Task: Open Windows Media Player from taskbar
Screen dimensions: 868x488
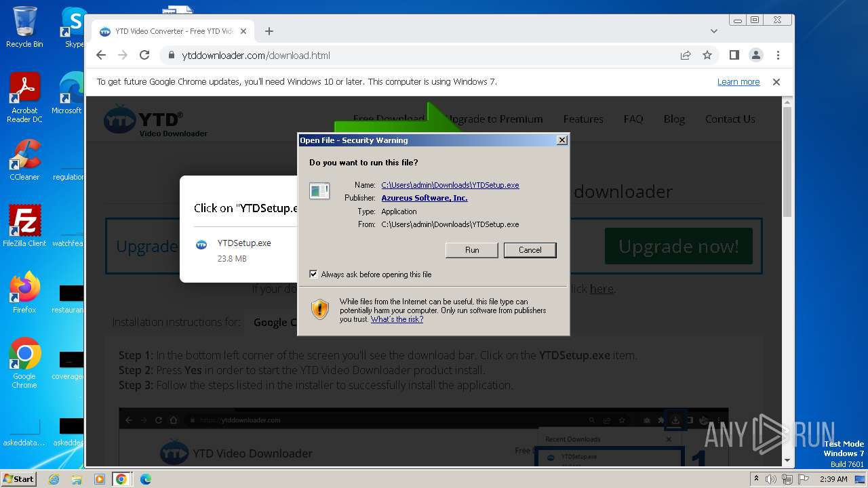Action: coord(100,479)
